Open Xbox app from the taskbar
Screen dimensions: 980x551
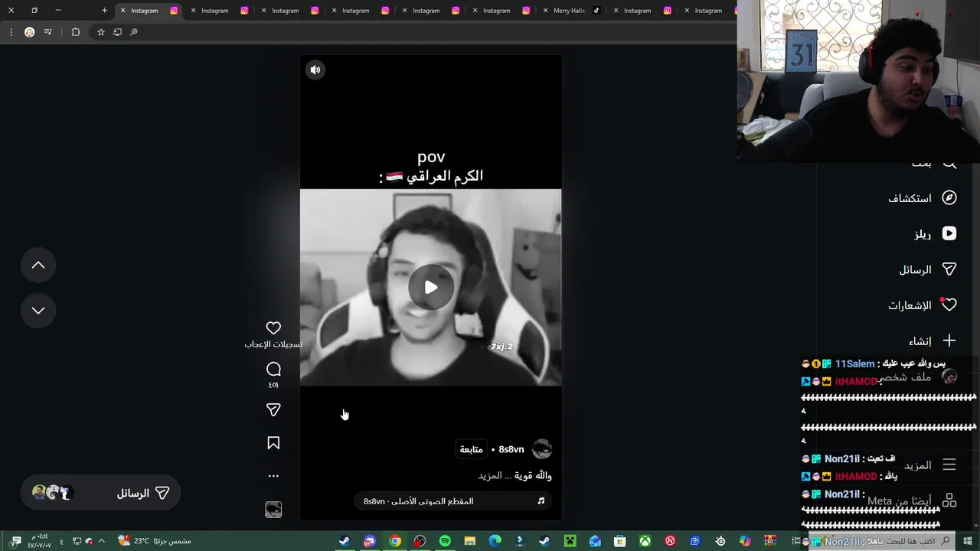tap(645, 541)
